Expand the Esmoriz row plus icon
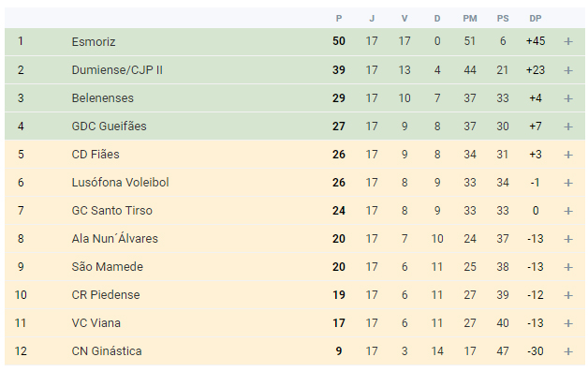 pos(568,41)
